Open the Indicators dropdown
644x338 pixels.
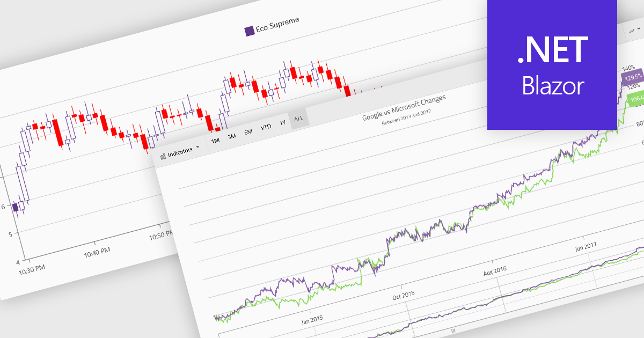(x=180, y=152)
